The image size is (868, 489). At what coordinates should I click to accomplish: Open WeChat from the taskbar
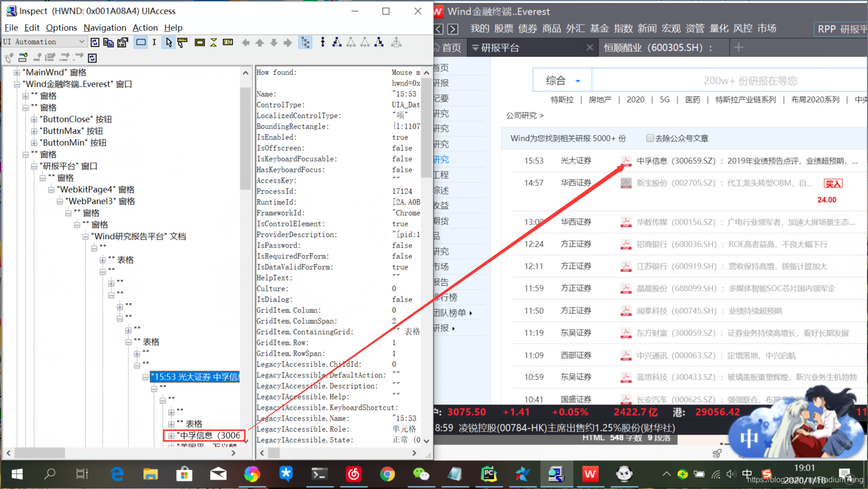(421, 474)
